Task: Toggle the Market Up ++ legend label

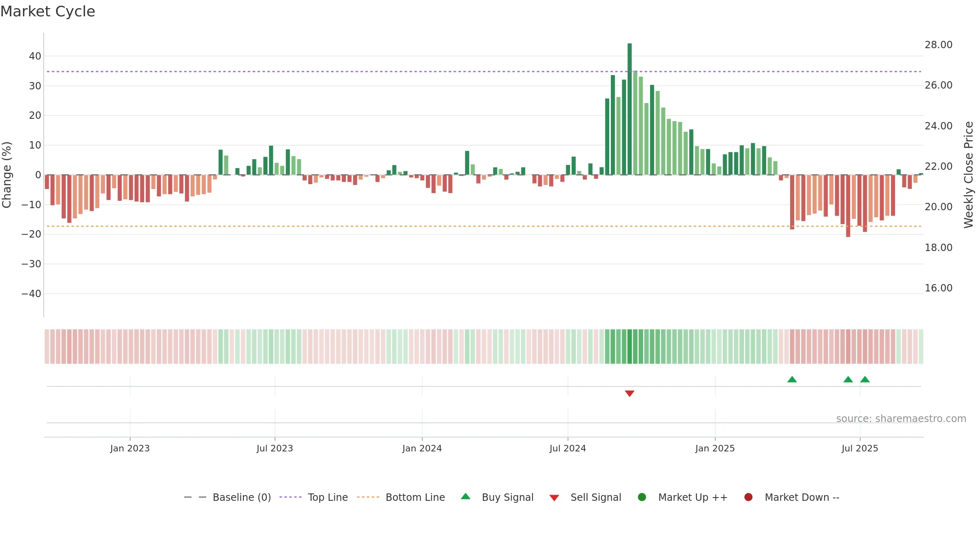Action: coord(693,497)
